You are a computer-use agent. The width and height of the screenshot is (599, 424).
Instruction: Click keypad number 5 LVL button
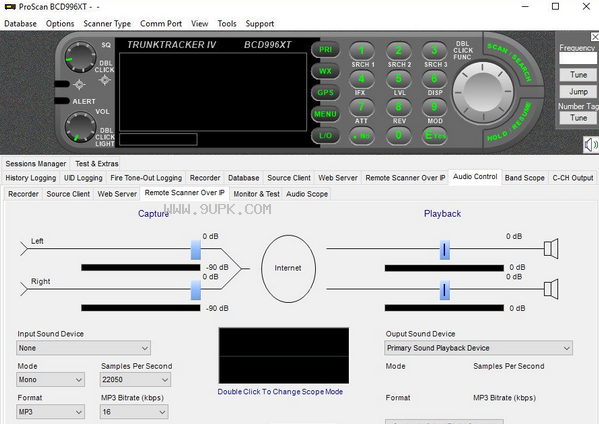click(x=398, y=79)
